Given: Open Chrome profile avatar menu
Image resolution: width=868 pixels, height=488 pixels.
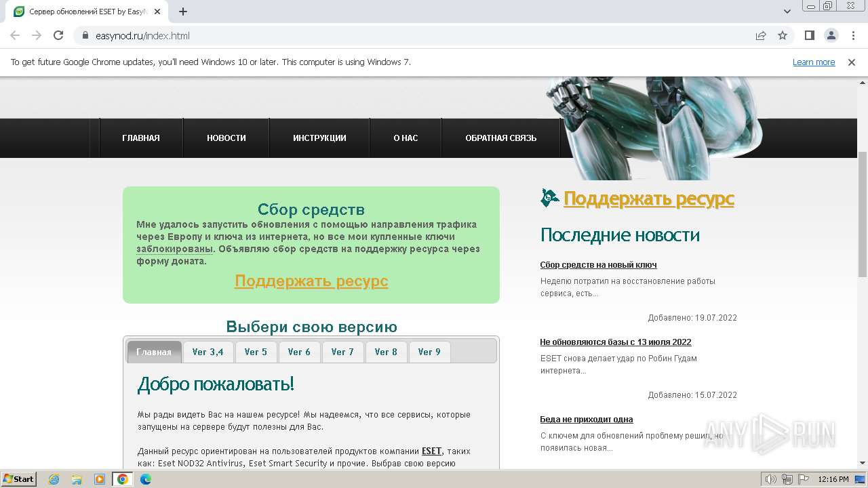Looking at the screenshot, I should (831, 35).
